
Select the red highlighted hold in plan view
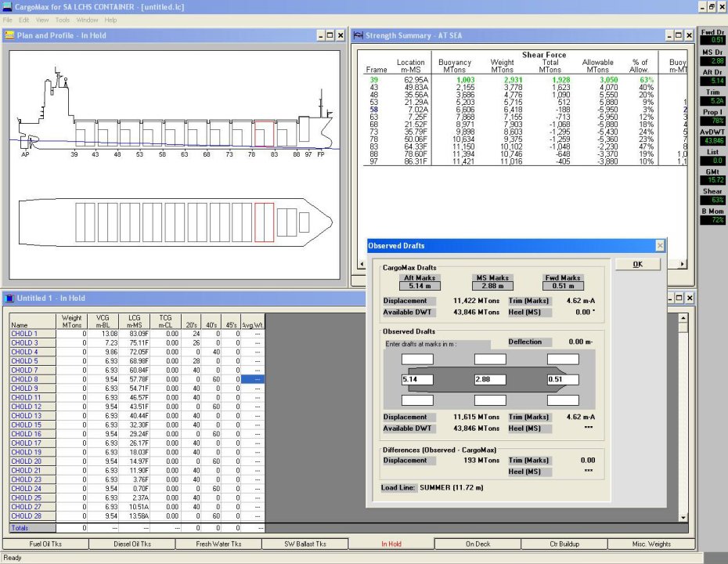pyautogui.click(x=264, y=222)
